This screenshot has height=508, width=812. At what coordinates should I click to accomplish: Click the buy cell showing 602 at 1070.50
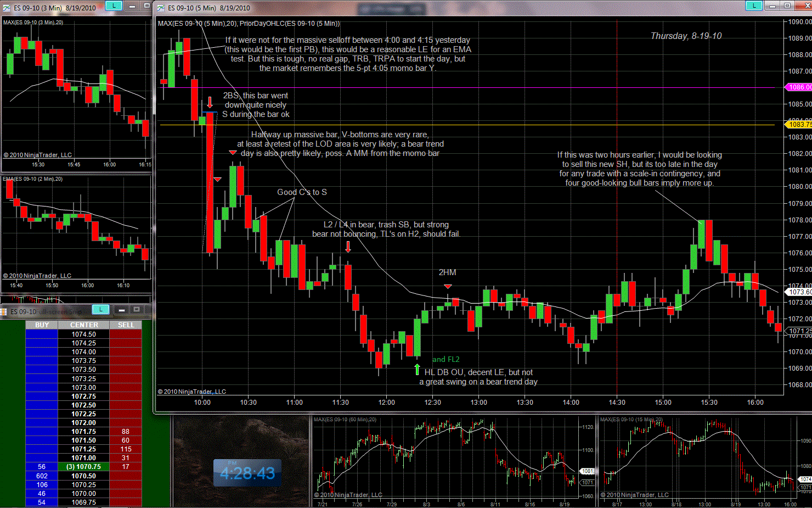click(x=42, y=476)
